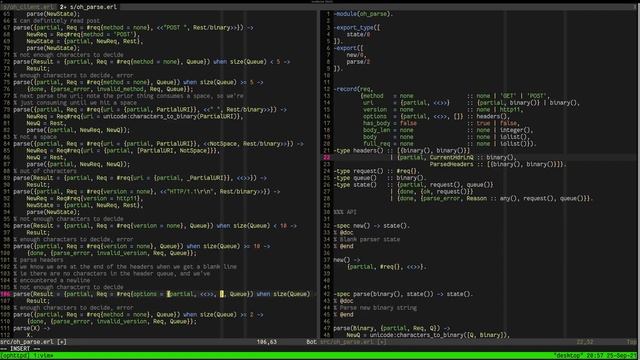
Task: Click the '-type state()' line
Action: pyautogui.click(x=413, y=184)
